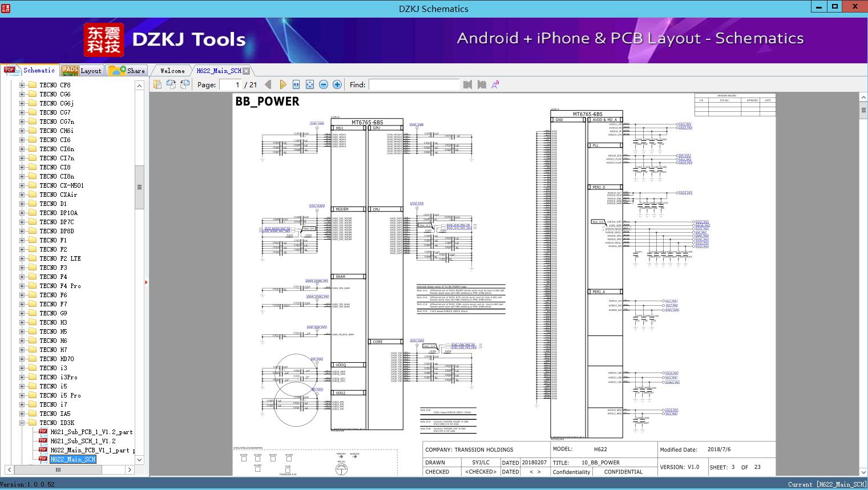This screenshot has width=868, height=490.
Task: Switch to the Schematic tab
Action: (x=30, y=70)
